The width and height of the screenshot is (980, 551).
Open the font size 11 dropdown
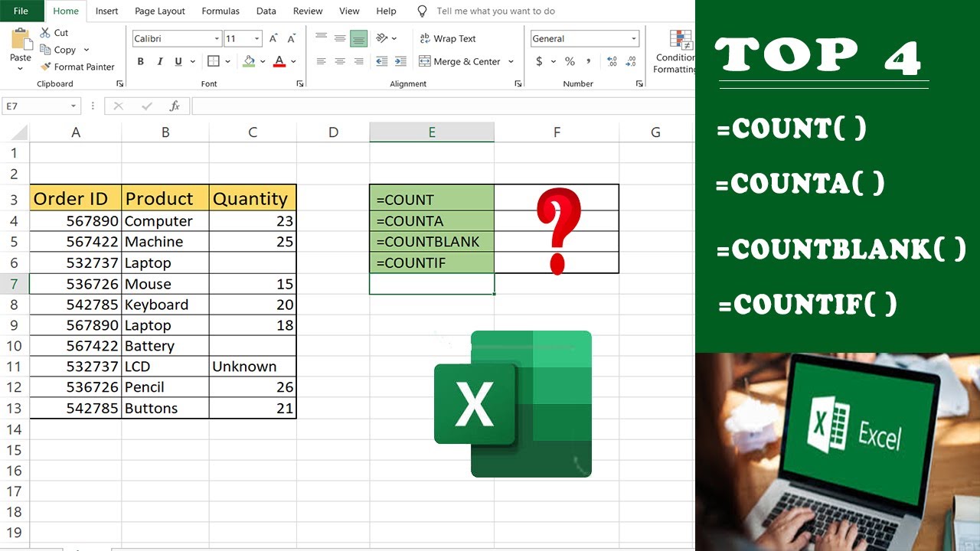[256, 38]
